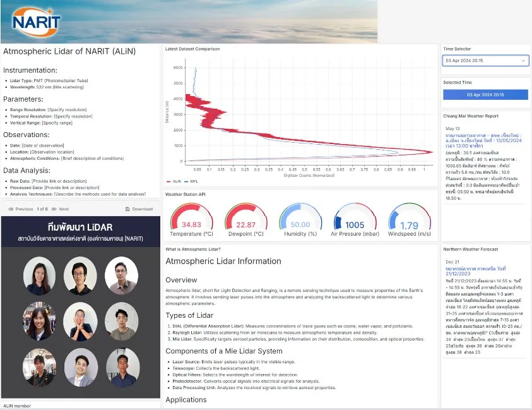The height and width of the screenshot is (410, 532).
Task: Click the 'Vertical Range' parameter line
Action: pyautogui.click(x=41, y=123)
